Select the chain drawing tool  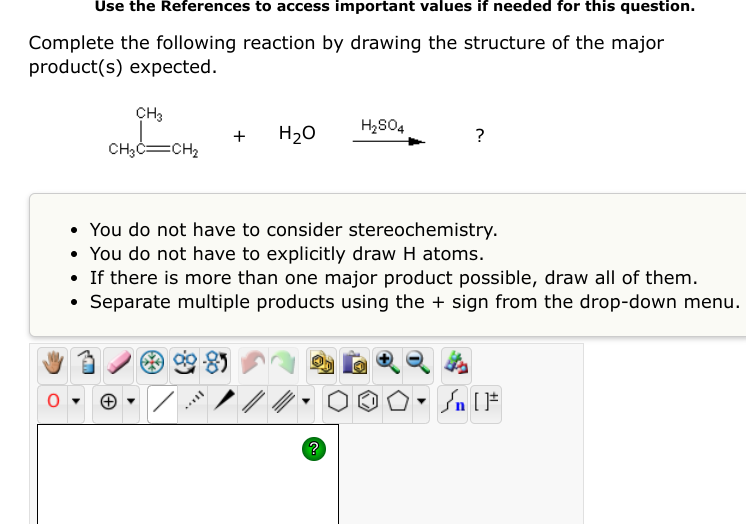click(x=452, y=402)
